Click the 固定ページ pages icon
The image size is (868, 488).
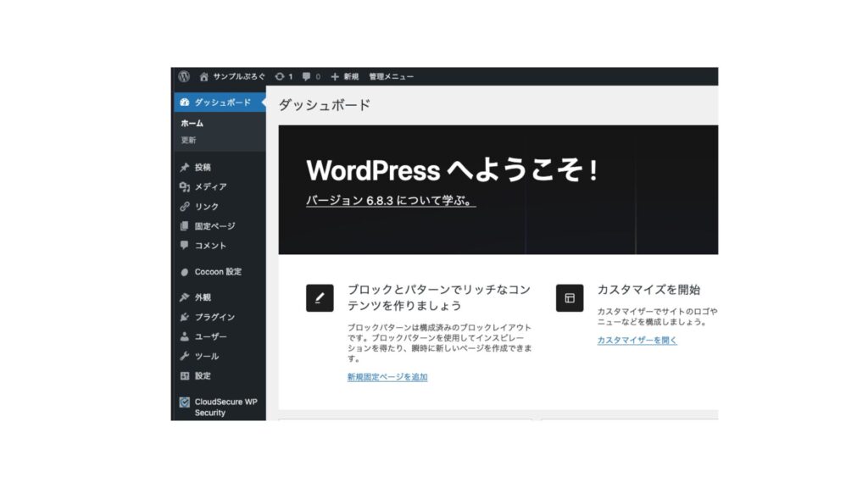(185, 226)
